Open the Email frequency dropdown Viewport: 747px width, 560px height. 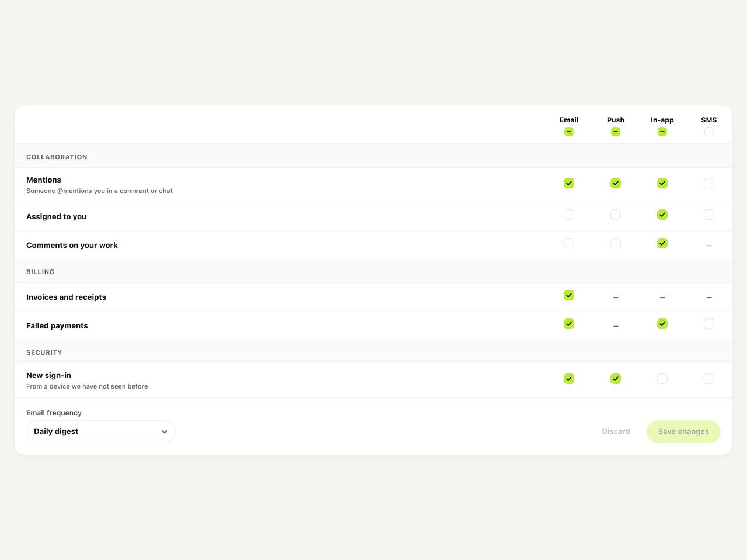[x=101, y=432]
